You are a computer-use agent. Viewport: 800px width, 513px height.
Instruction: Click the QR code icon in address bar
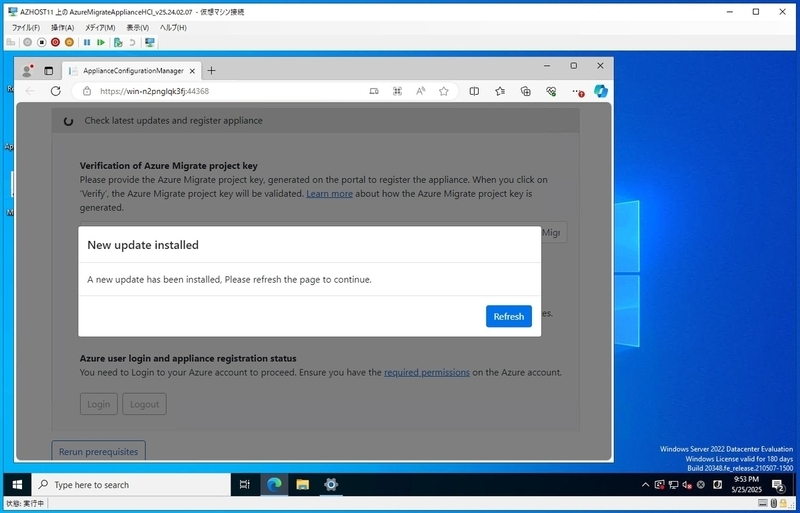click(x=397, y=91)
